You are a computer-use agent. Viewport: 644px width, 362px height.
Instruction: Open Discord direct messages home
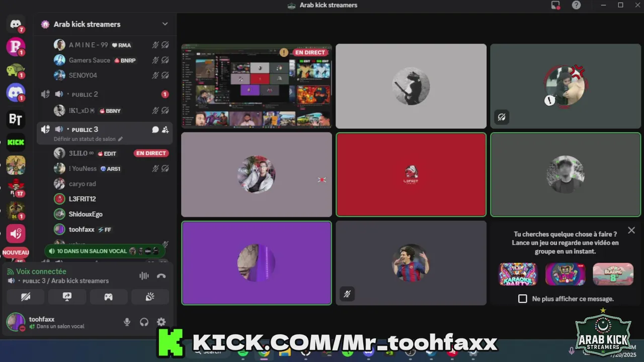(16, 24)
